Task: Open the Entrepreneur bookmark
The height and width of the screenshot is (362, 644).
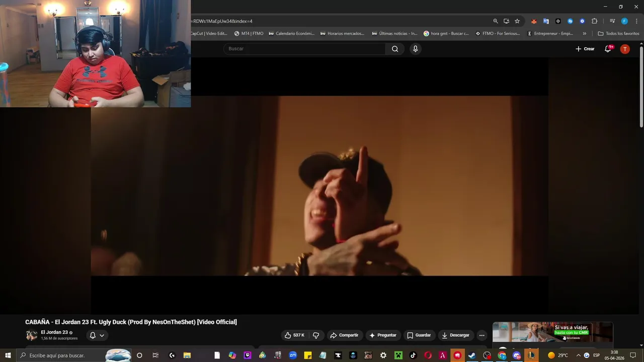Action: [550, 34]
